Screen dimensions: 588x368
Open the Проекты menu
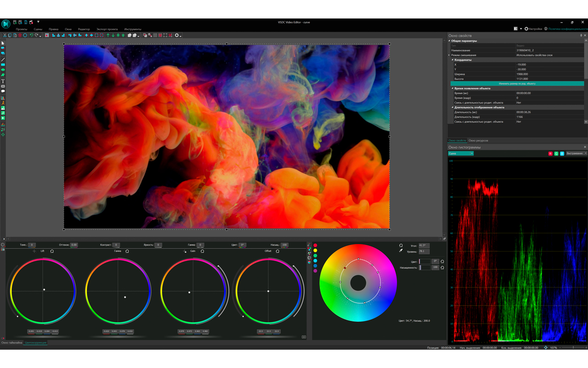[x=22, y=29]
